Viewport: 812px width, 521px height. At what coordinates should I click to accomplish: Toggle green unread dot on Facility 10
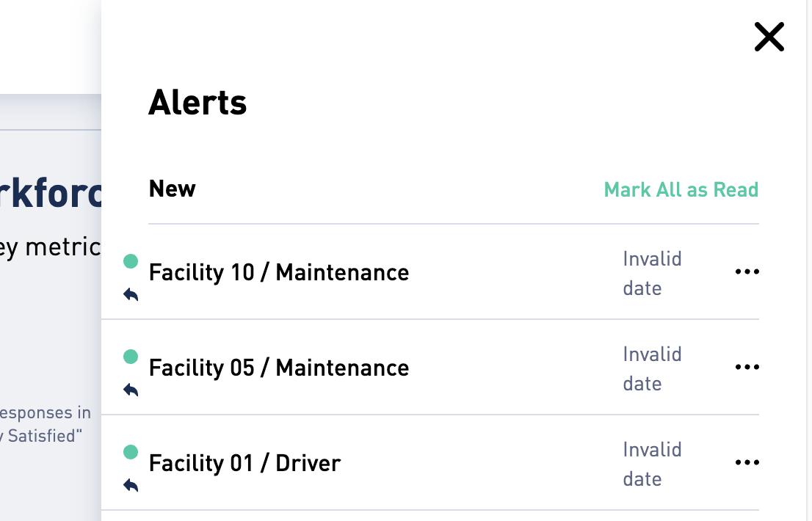click(131, 261)
